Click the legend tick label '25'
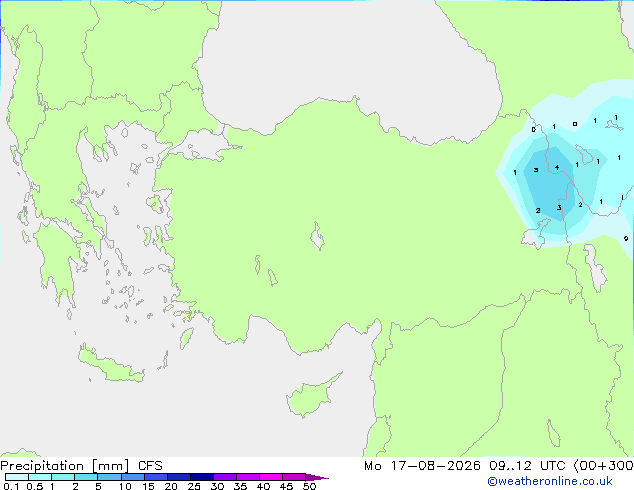Screen dimensions: 634x490 [x=194, y=486]
